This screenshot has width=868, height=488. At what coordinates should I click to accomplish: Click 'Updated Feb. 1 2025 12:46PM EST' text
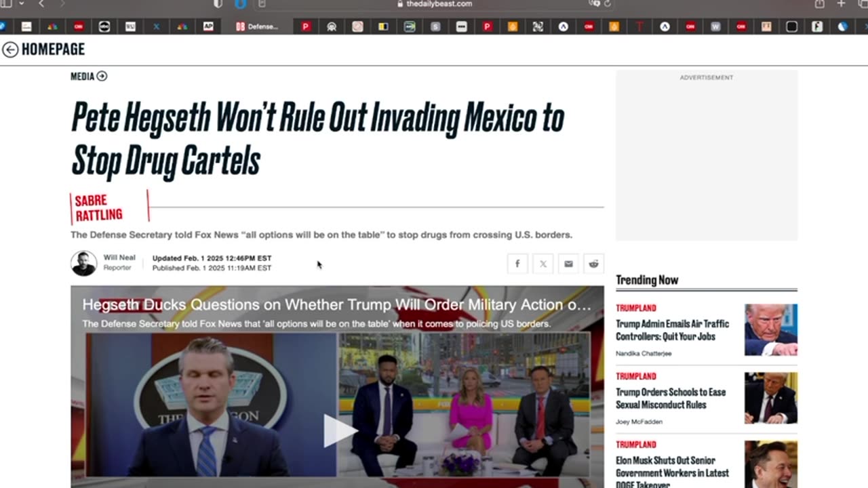click(x=212, y=258)
